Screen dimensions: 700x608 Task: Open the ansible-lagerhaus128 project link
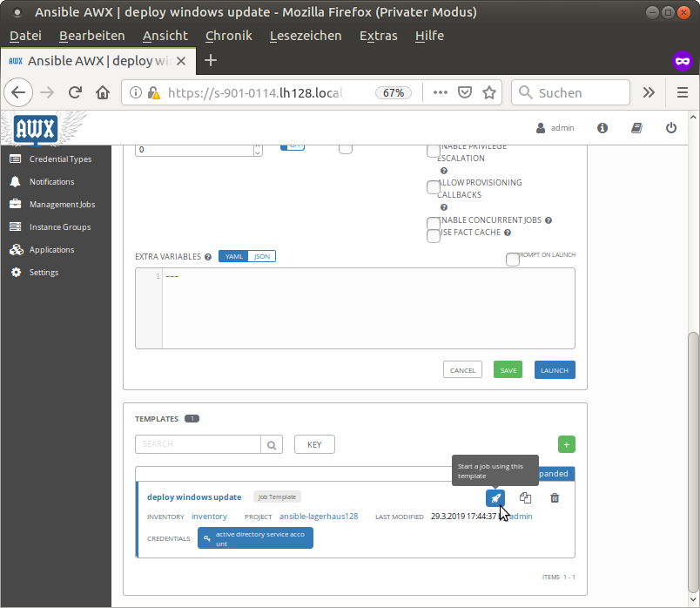click(319, 517)
